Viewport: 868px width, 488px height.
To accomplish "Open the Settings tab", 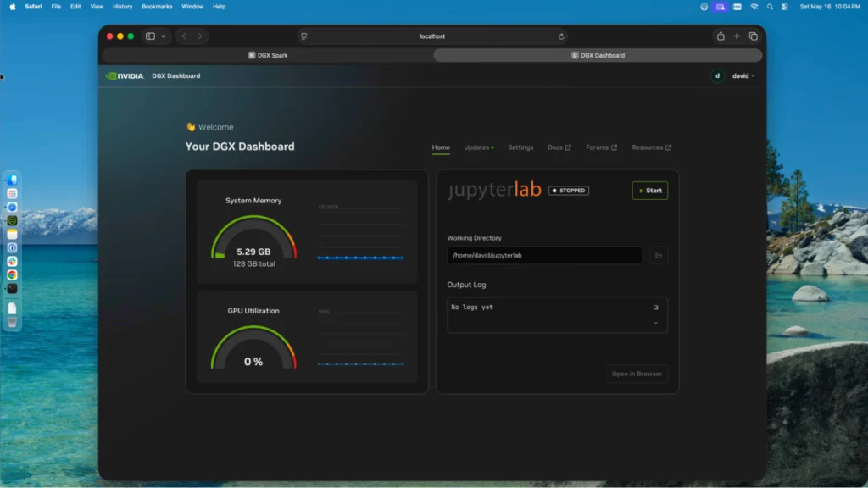I will (x=520, y=147).
